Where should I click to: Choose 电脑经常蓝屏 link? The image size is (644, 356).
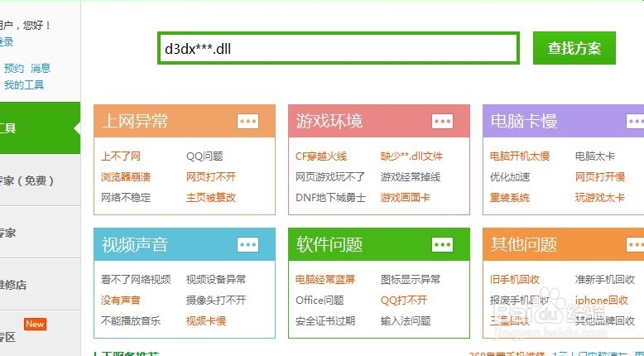[325, 280]
